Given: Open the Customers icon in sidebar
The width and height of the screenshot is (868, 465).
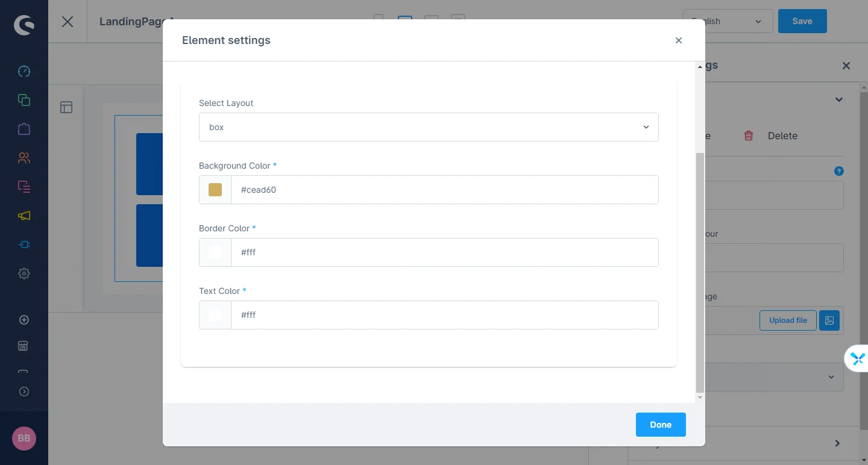Looking at the screenshot, I should [x=24, y=158].
